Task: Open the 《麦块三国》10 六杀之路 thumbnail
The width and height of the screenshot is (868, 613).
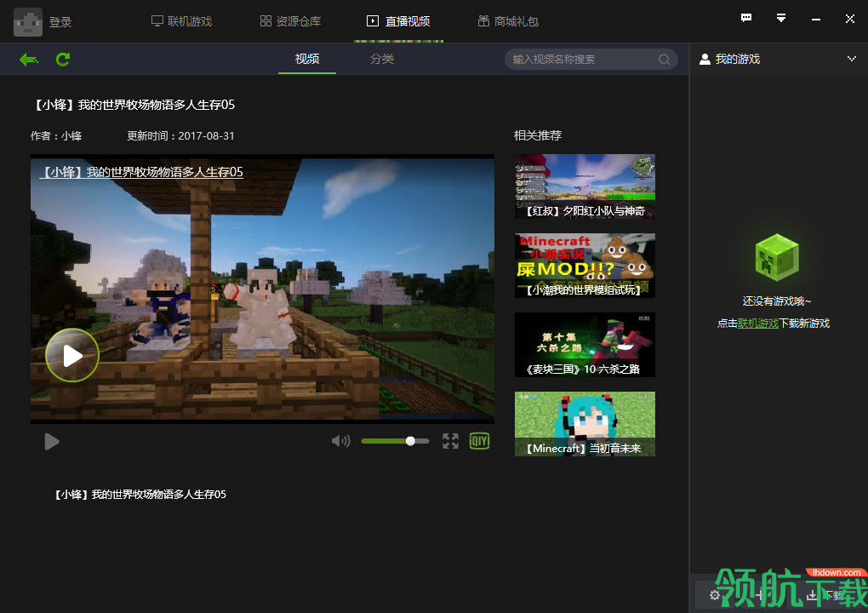Action: [585, 345]
